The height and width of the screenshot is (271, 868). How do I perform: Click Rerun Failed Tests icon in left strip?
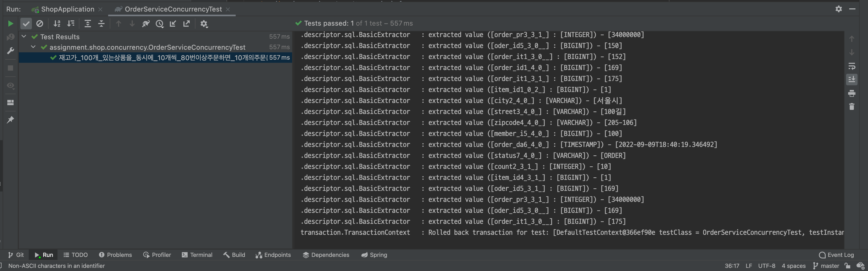[x=10, y=37]
